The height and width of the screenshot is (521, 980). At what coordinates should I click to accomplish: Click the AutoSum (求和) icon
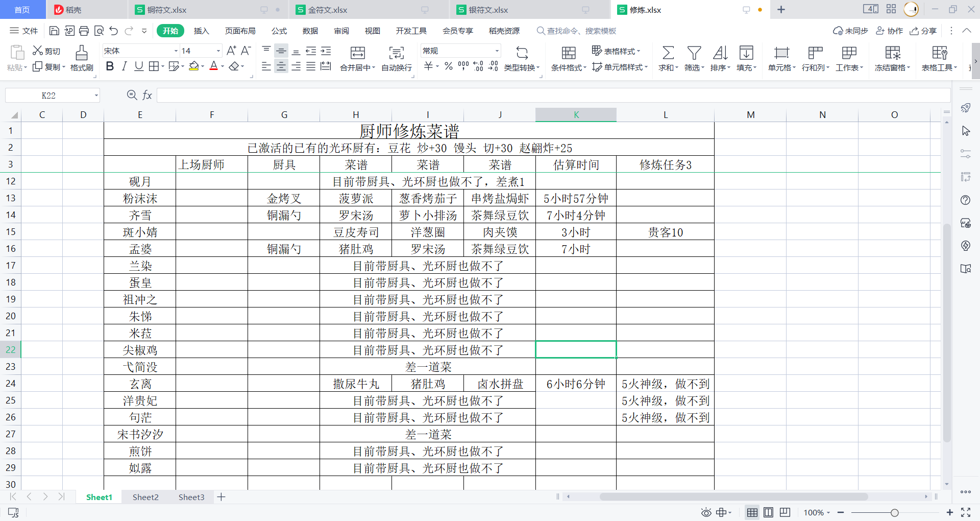(x=668, y=53)
